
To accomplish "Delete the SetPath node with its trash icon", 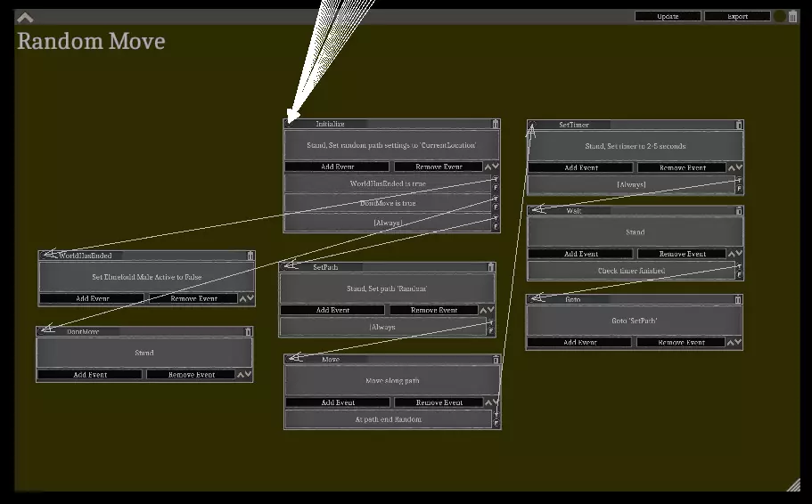I will 491,267.
